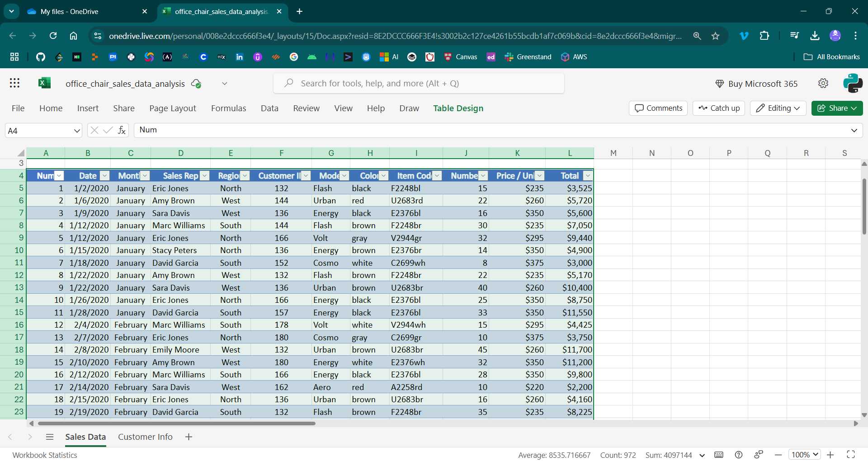Image resolution: width=868 pixels, height=461 pixels.
Task: Click the search for tools box
Action: [419, 84]
